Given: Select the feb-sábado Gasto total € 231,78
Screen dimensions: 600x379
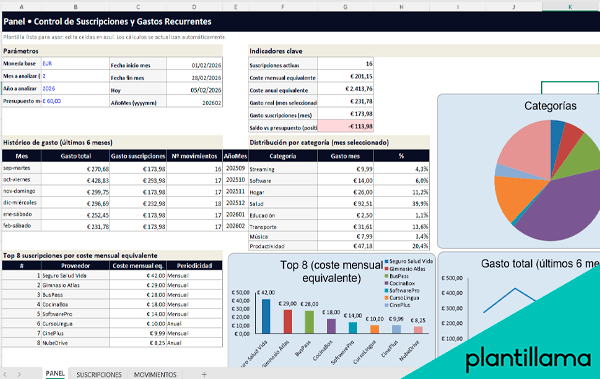Looking at the screenshot, I should (75, 226).
